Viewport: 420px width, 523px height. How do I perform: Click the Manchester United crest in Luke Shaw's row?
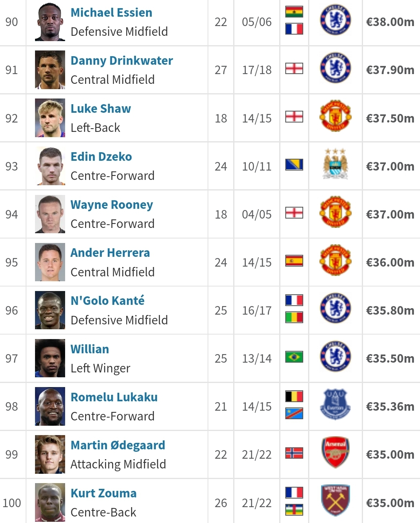point(335,116)
